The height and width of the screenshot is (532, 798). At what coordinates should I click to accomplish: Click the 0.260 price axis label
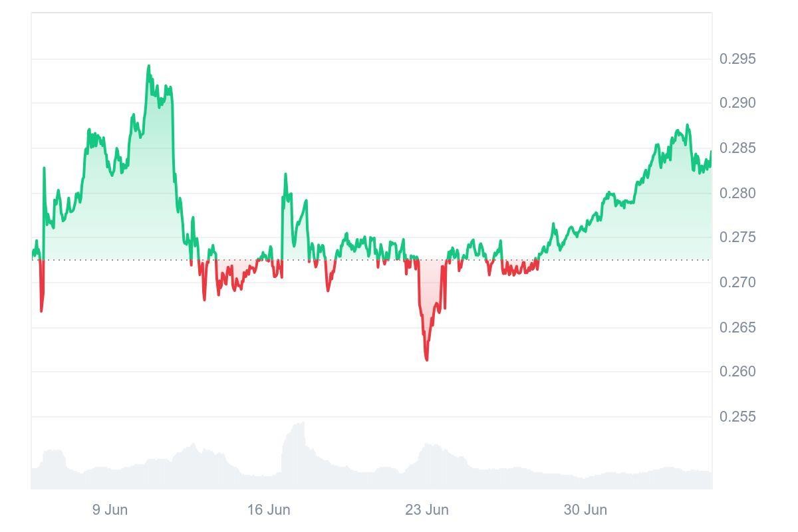point(737,371)
